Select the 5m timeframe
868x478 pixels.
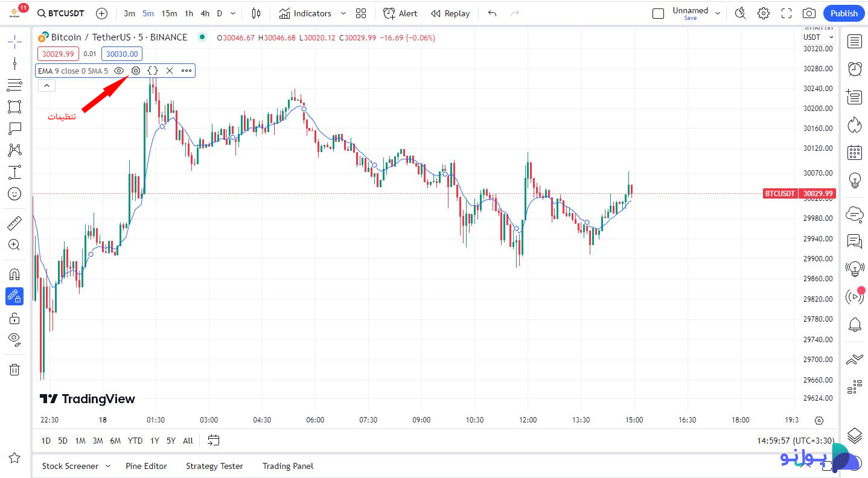148,13
